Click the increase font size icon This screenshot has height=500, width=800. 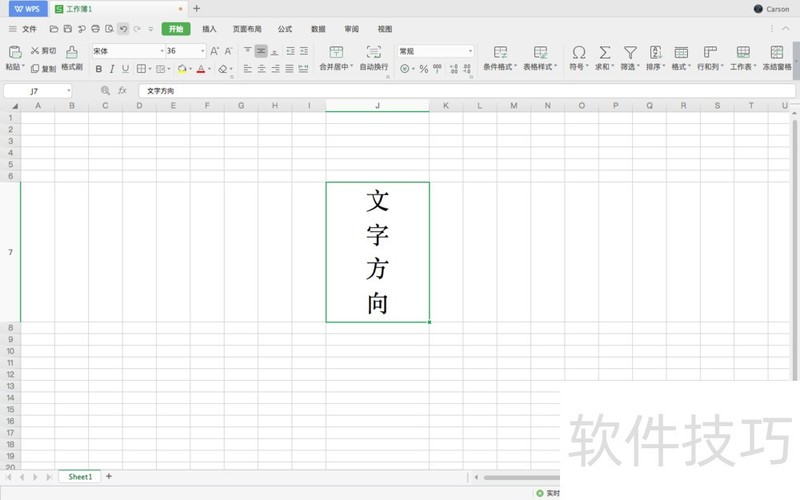(214, 51)
